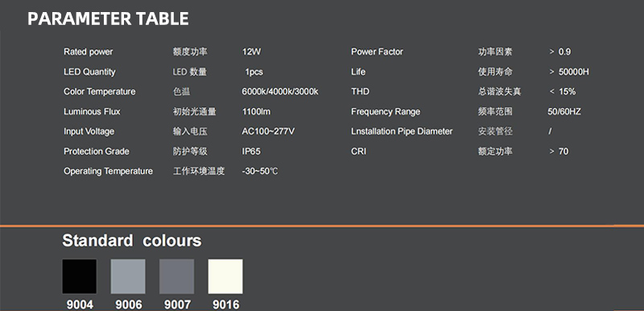The image size is (644, 311).
Task: Choose the white 9016 colour swatch
Action: pyautogui.click(x=225, y=276)
